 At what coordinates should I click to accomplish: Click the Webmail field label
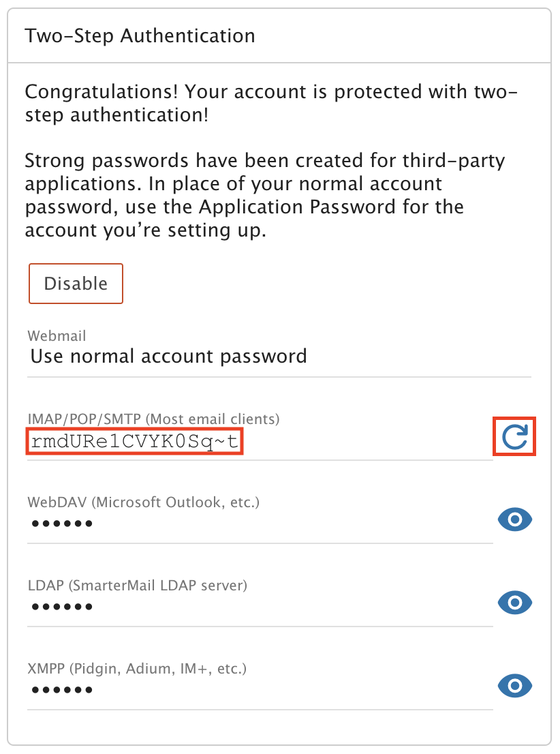pos(57,335)
